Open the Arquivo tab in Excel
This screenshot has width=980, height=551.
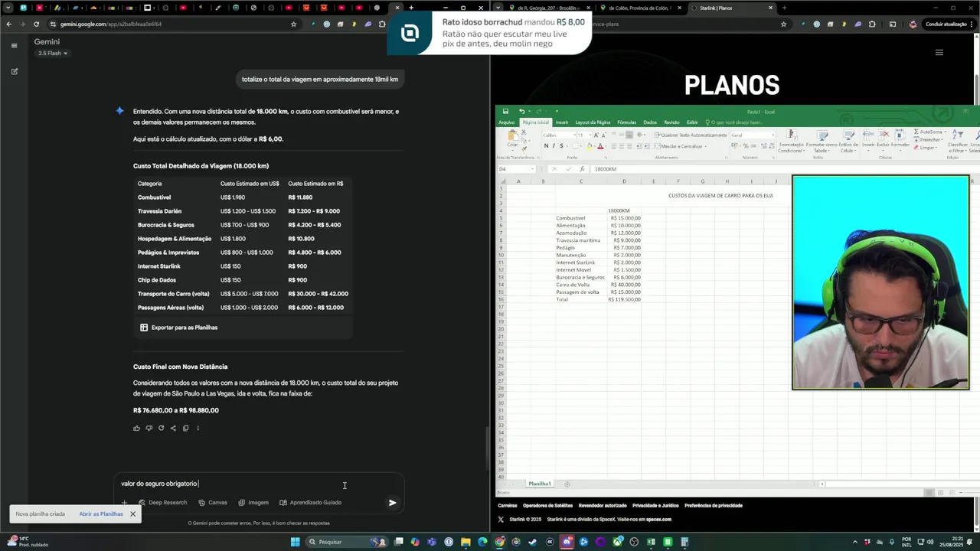507,122
